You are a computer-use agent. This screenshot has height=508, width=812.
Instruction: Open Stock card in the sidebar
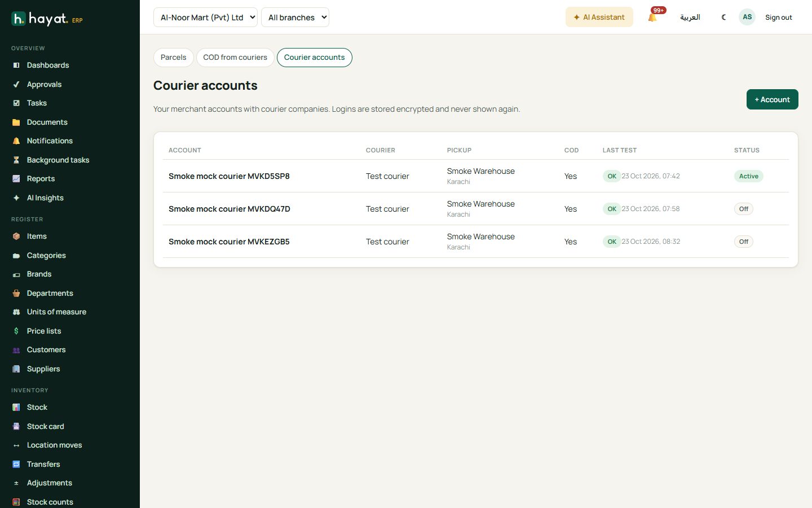[46, 427]
